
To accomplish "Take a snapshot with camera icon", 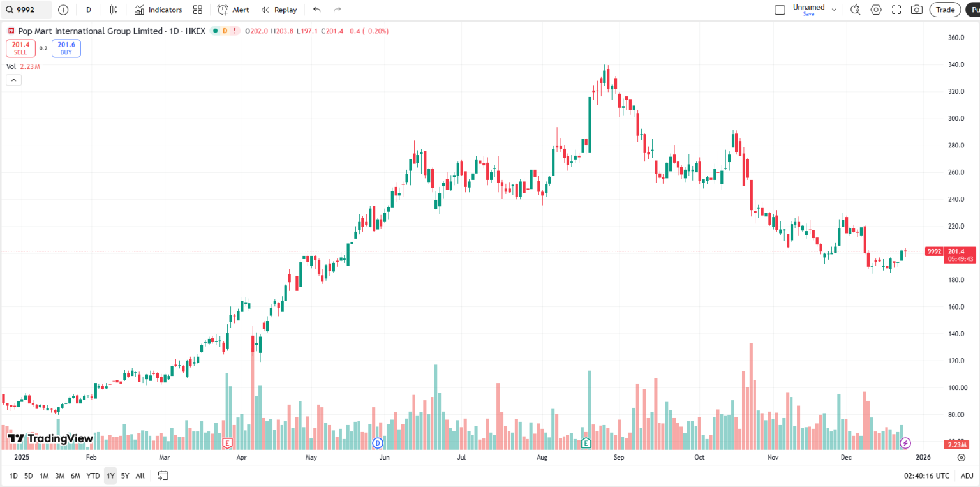I will click(917, 10).
